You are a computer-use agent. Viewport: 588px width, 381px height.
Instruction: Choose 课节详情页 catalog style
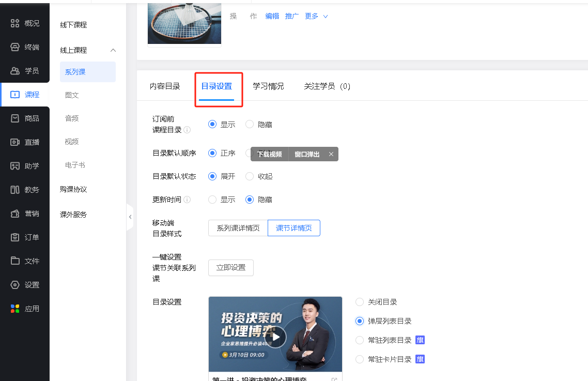[294, 228]
